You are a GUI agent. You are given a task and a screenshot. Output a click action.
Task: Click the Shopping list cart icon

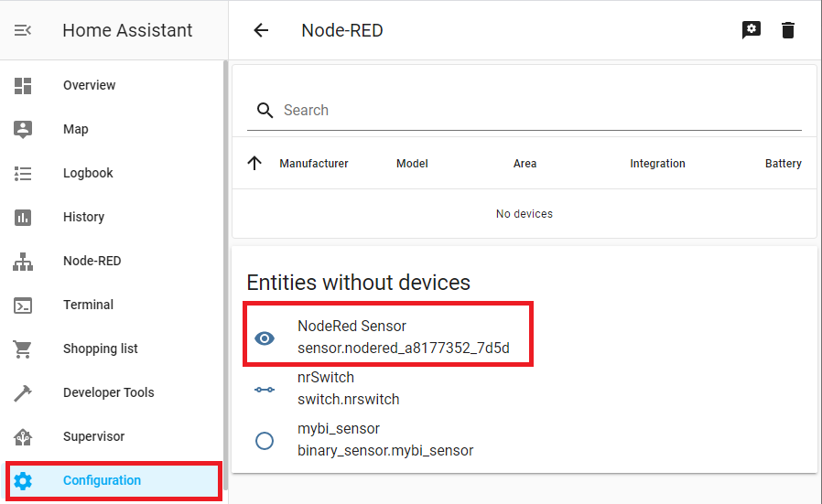pyautogui.click(x=23, y=349)
